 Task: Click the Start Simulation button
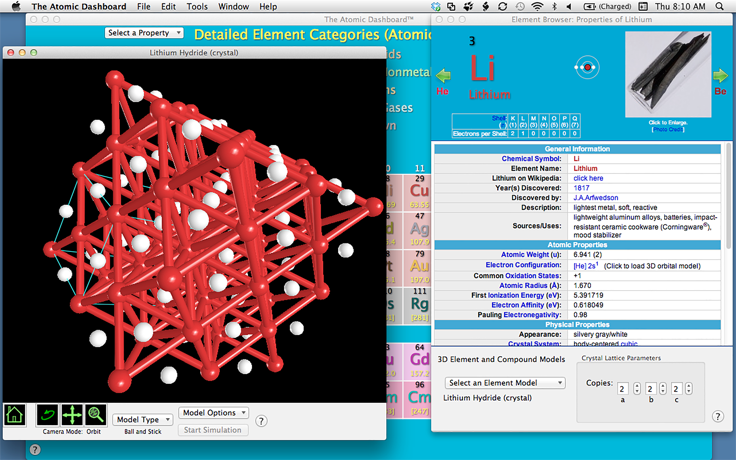tap(213, 429)
